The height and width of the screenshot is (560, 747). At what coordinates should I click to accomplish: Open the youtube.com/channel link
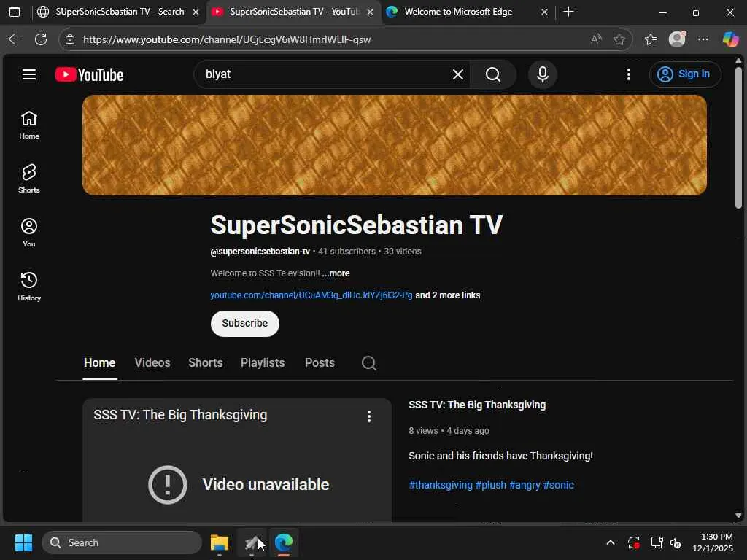[311, 295]
